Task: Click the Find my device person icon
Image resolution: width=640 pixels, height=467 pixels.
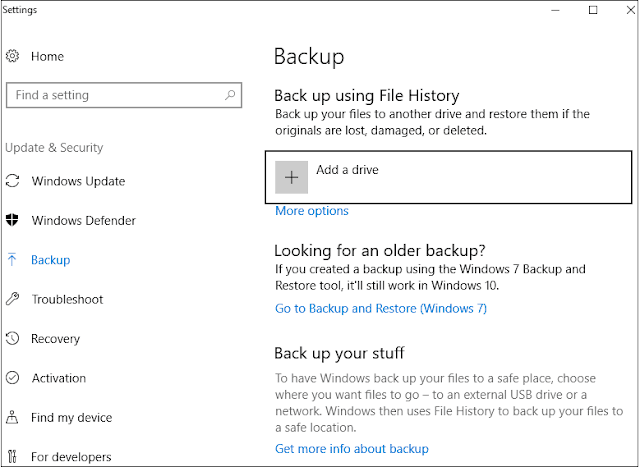Action: [x=12, y=417]
